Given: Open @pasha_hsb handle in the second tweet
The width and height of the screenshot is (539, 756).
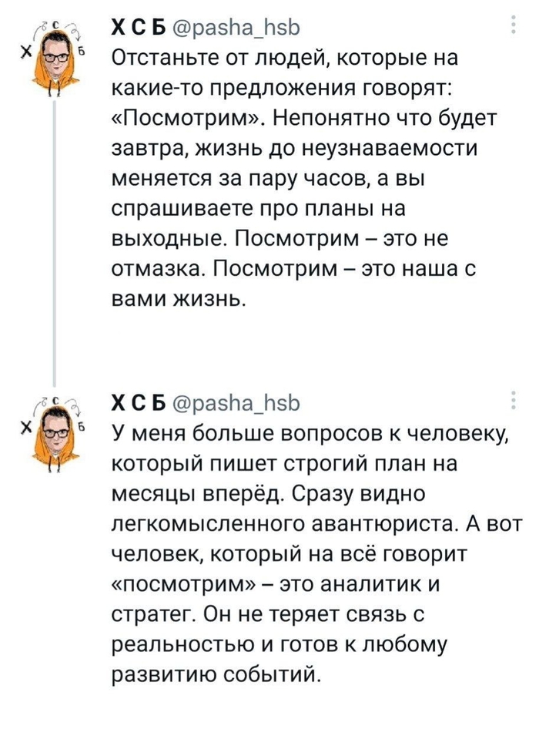Looking at the screenshot, I should tap(236, 404).
